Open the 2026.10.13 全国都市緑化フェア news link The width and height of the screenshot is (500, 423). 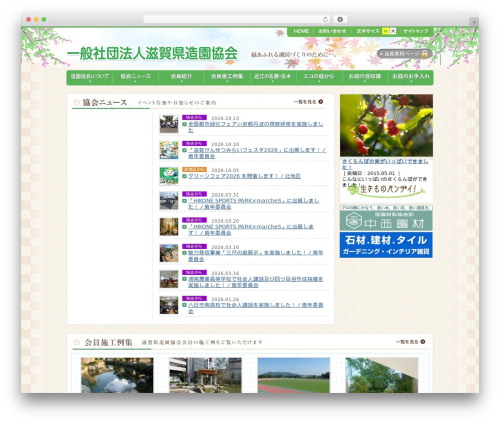255,127
